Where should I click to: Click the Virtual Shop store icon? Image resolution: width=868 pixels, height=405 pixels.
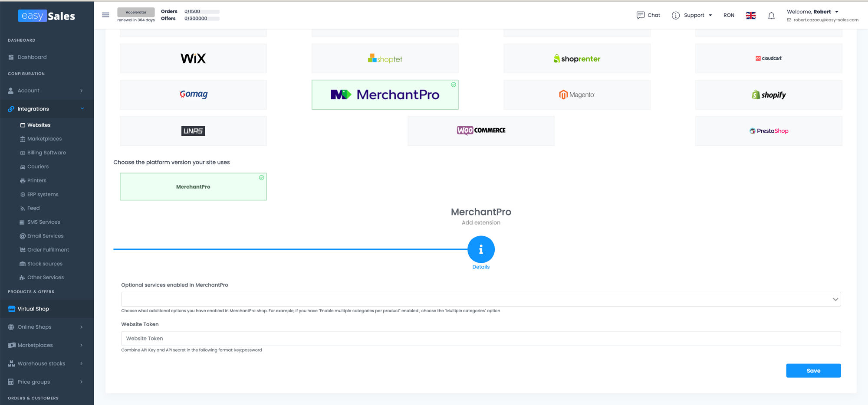point(11,309)
